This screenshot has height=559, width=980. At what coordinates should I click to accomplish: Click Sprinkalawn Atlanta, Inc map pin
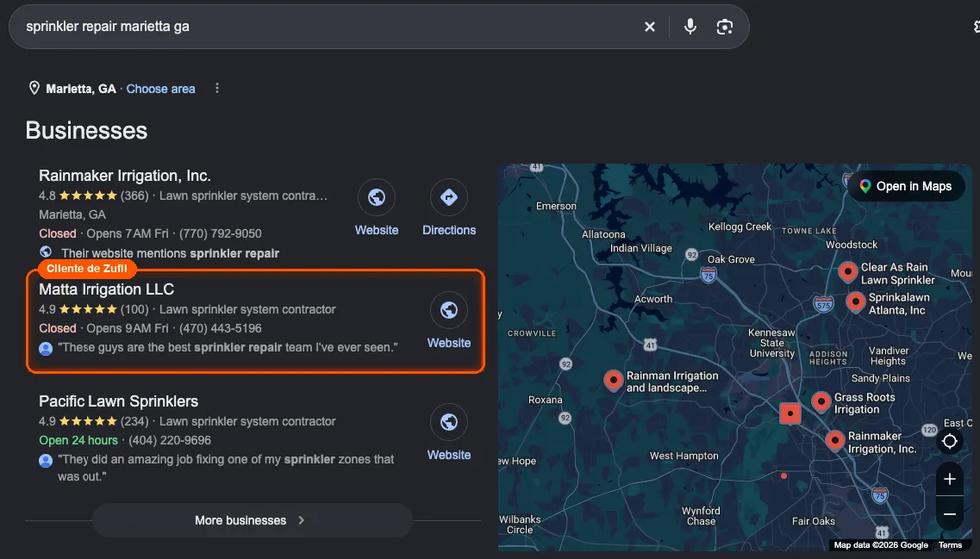click(856, 302)
